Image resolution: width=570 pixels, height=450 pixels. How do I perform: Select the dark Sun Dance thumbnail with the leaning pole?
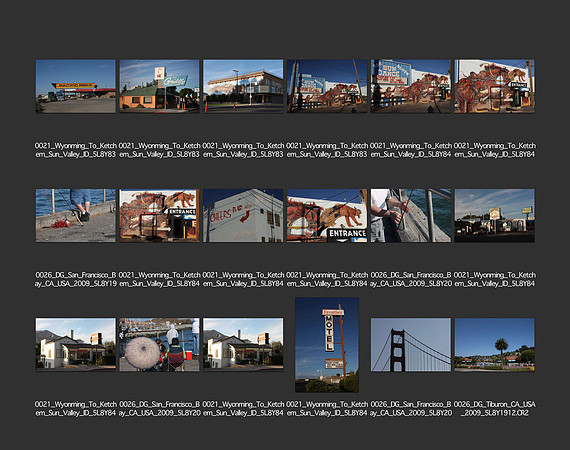327,86
